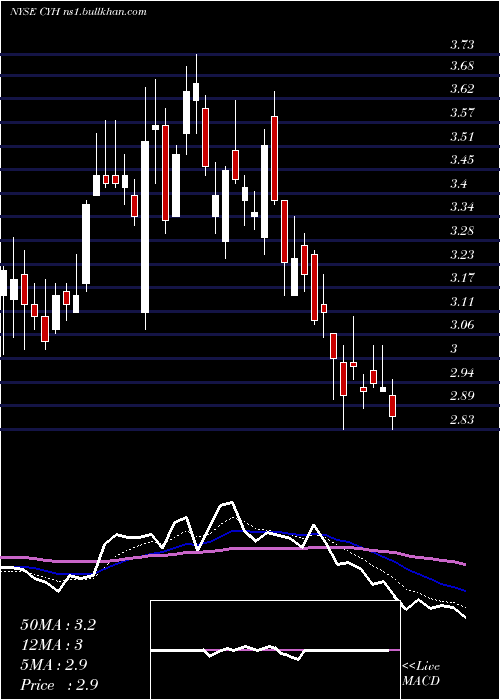The image size is (500, 700).
Task: Click the Price : 2.9 readout
Action: tap(59, 685)
